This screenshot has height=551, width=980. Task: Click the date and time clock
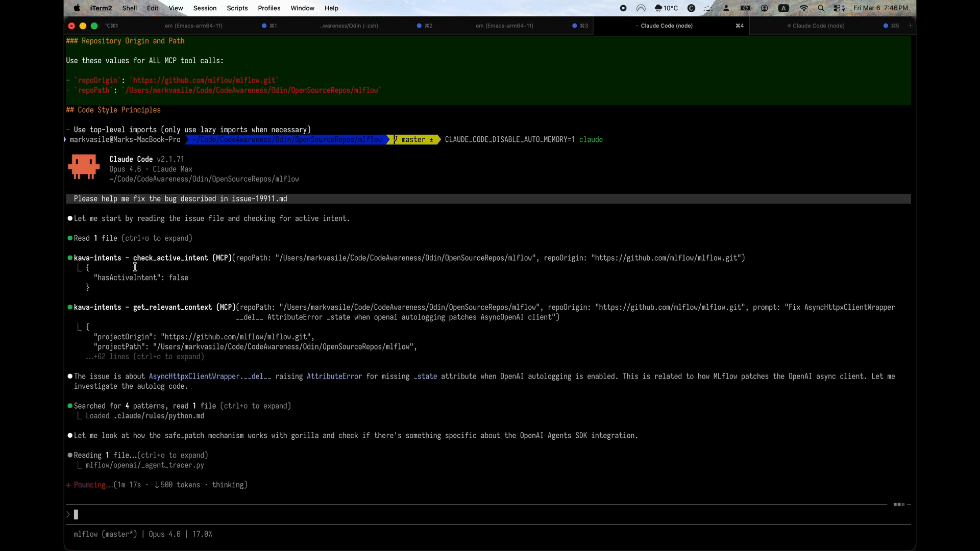pyautogui.click(x=881, y=8)
